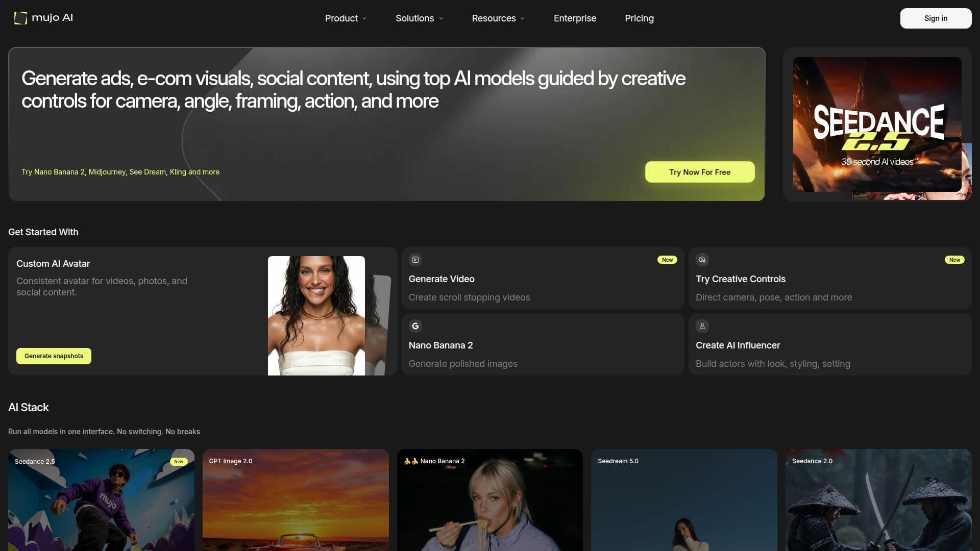Click the mujo AI logo icon
Viewport: 980px width, 551px height.
[x=20, y=18]
